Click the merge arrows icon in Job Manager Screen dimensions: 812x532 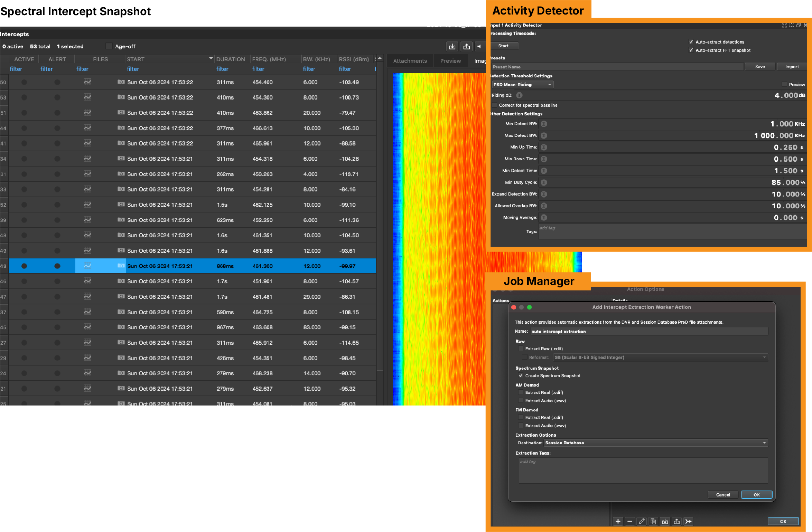(689, 521)
